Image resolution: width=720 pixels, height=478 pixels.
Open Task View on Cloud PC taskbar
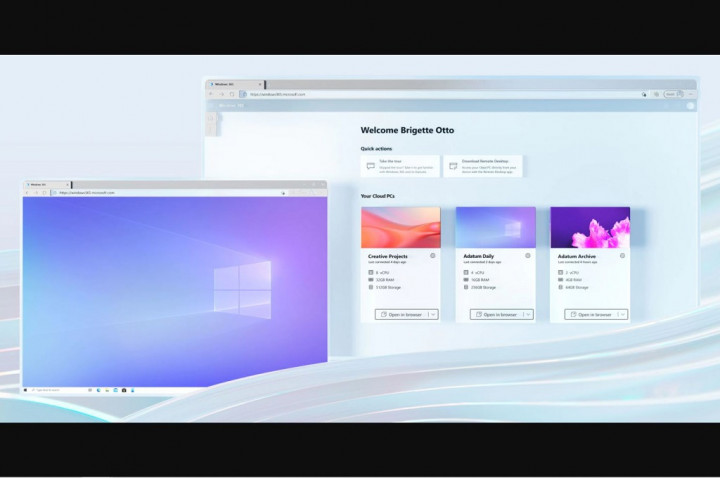coord(90,390)
